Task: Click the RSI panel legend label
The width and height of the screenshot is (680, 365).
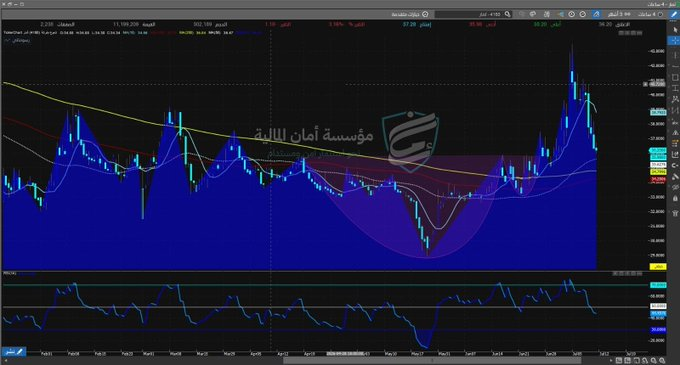Action: coord(10,274)
